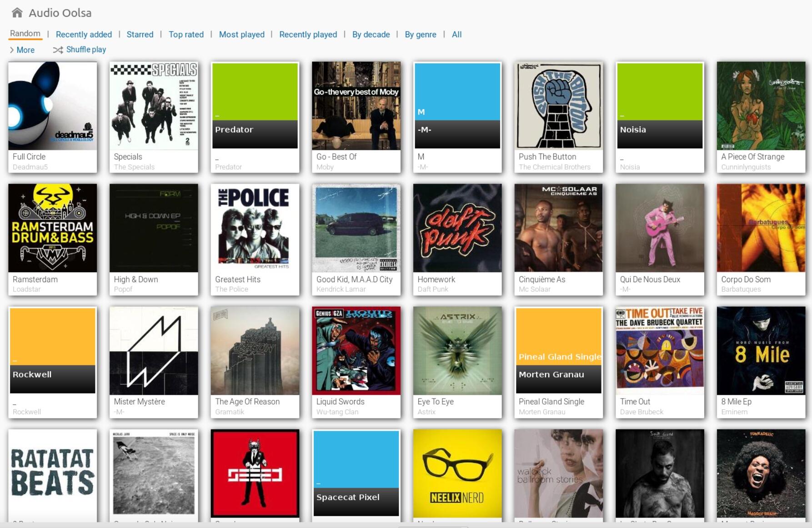Open the Push The Button album cover

(x=559, y=106)
